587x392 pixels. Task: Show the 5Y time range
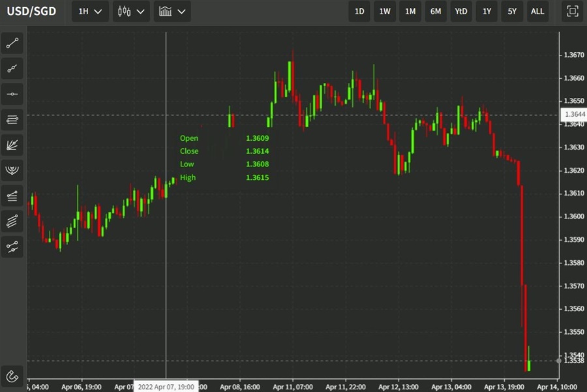click(x=512, y=11)
